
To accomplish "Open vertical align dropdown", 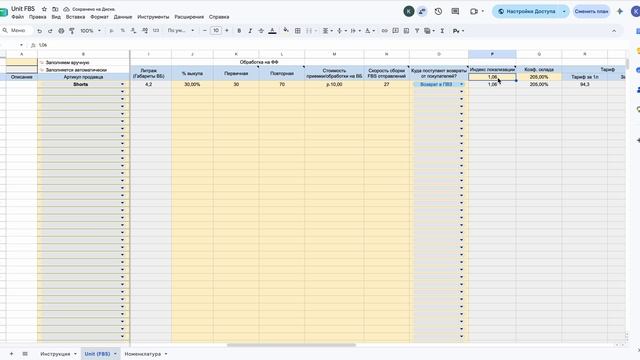I will pos(341,31).
